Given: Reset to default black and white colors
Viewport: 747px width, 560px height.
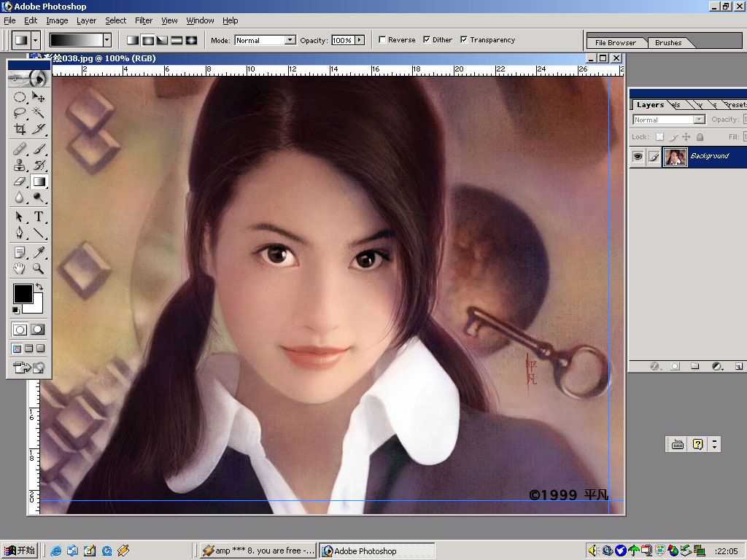Looking at the screenshot, I should 16,311.
